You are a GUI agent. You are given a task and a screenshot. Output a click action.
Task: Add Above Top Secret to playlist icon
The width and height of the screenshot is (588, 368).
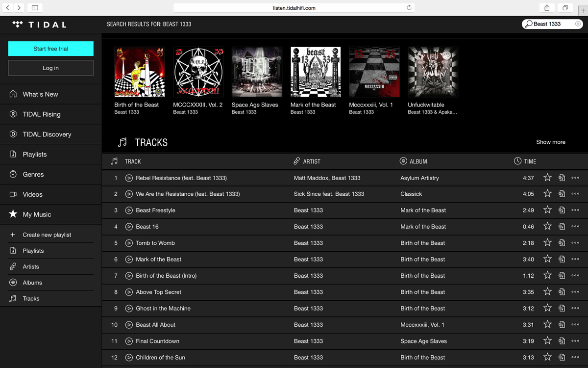pos(562,292)
